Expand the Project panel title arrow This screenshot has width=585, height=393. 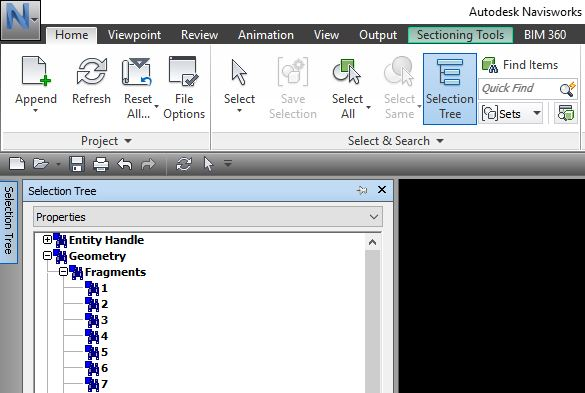[128, 141]
